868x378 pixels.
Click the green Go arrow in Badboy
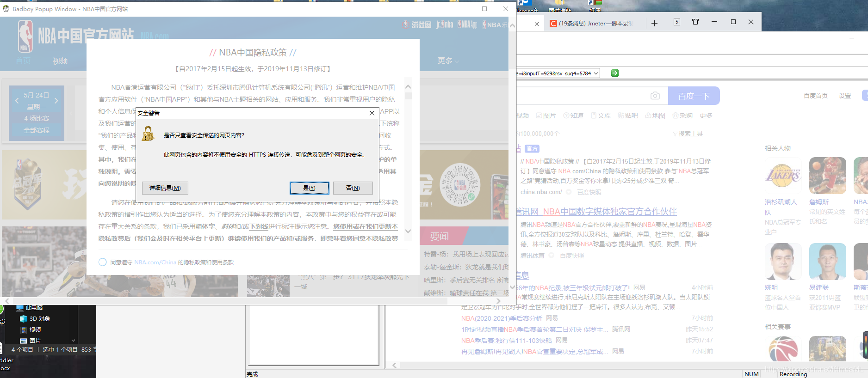pyautogui.click(x=615, y=73)
